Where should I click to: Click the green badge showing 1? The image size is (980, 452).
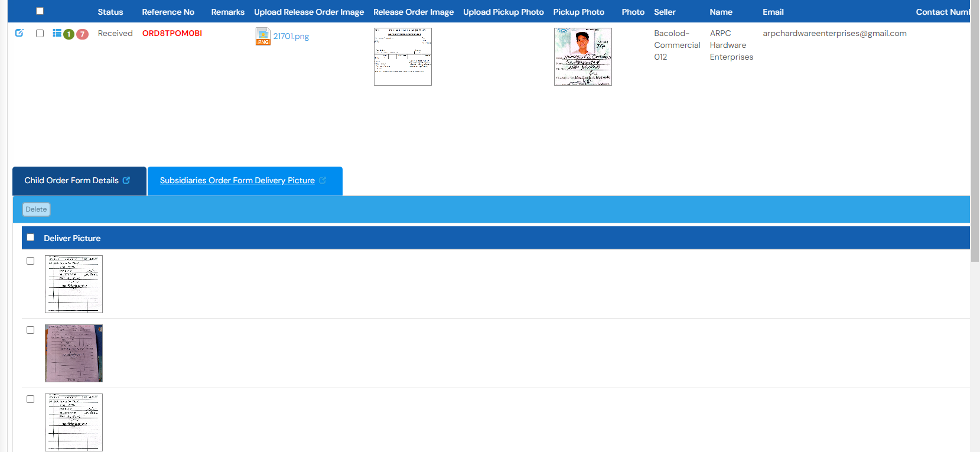coord(69,34)
